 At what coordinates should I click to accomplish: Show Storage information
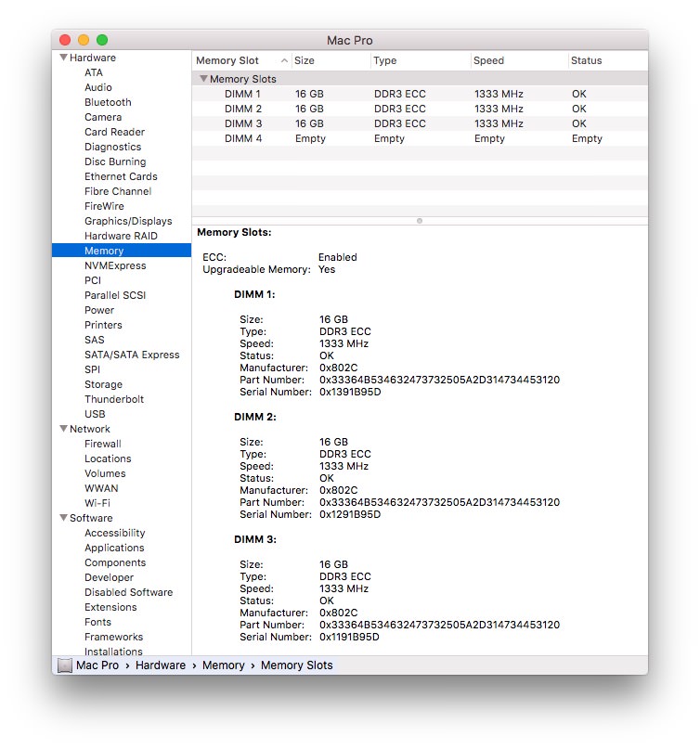(103, 384)
